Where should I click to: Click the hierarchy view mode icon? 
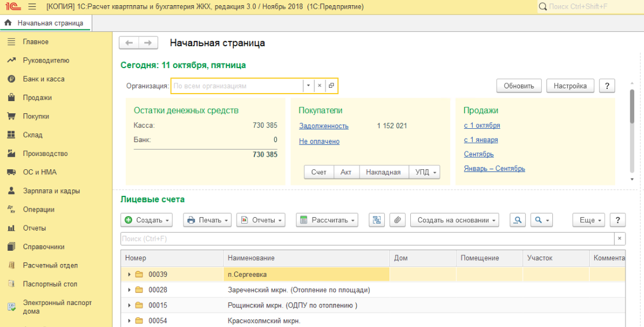(377, 220)
